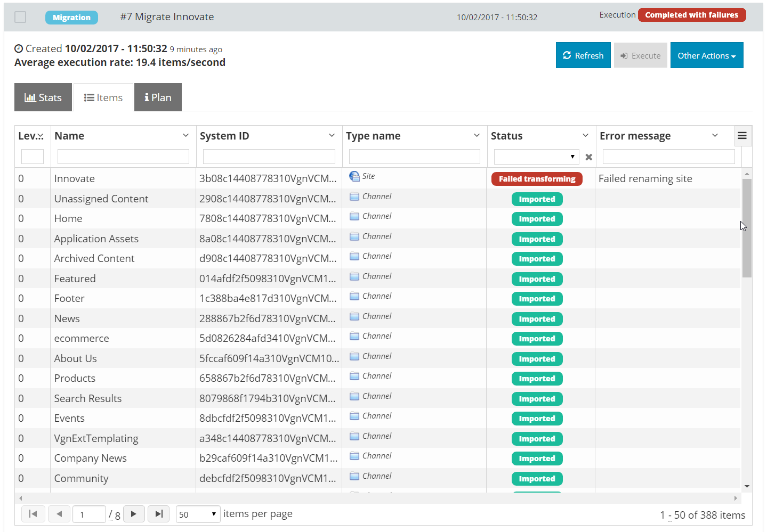The width and height of the screenshot is (767, 532).
Task: Open the Status filter select box
Action: tap(536, 157)
